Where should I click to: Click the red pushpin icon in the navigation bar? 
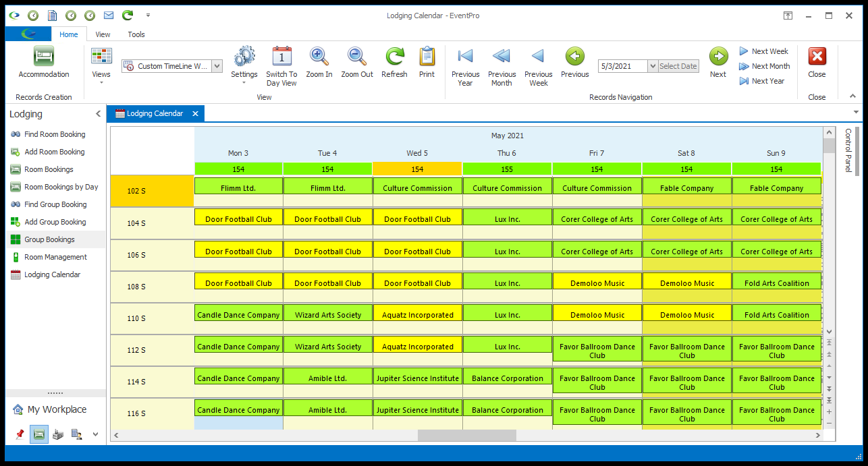tap(20, 434)
